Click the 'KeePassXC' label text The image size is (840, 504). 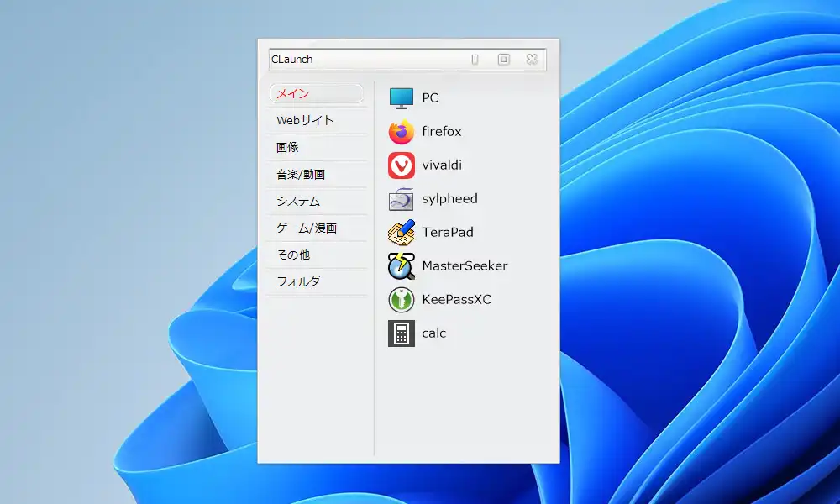tap(456, 299)
